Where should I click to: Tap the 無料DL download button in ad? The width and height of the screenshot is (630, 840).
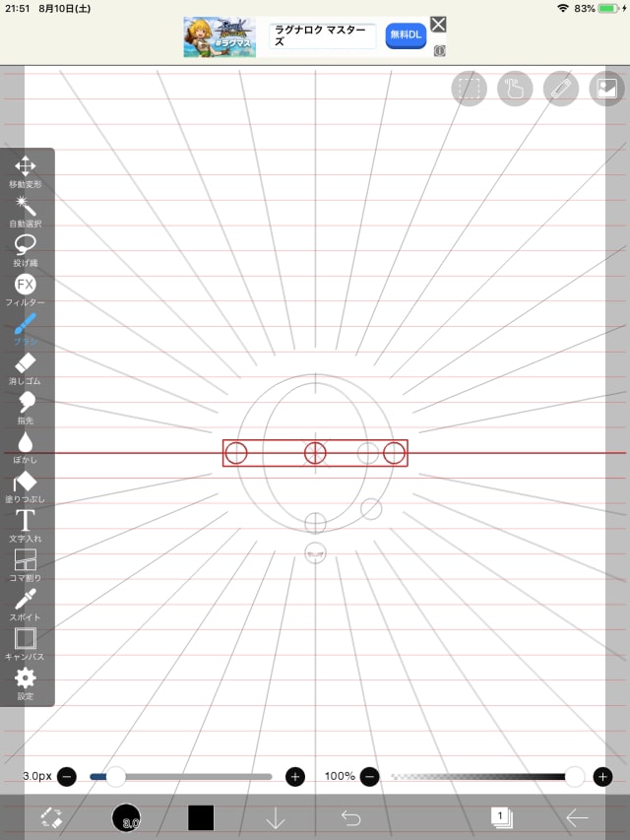406,35
